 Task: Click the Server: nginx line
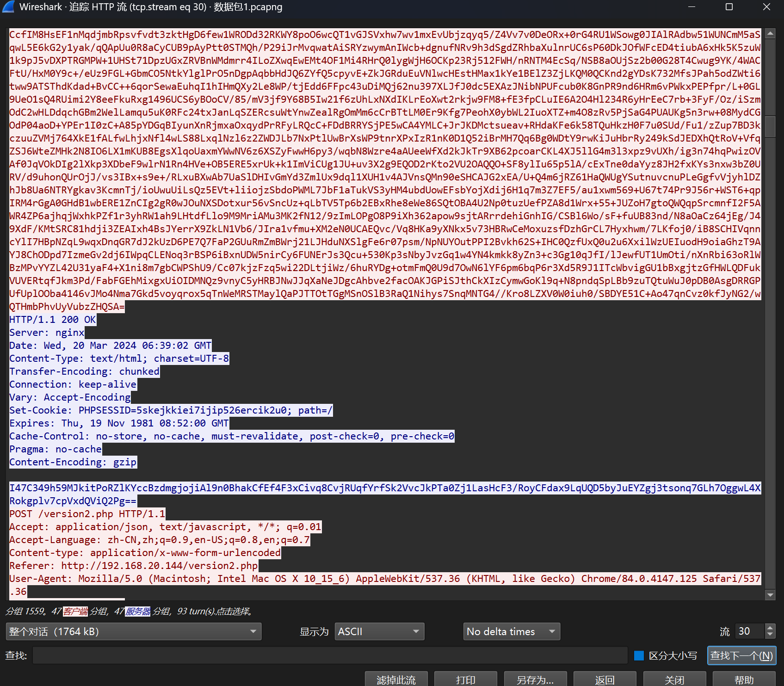click(47, 333)
